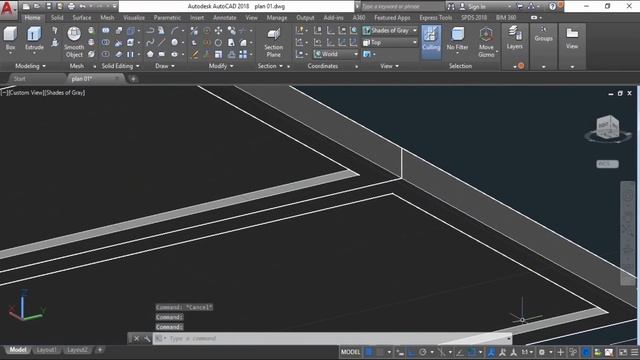Select the Polygon draw tool

coord(150,54)
